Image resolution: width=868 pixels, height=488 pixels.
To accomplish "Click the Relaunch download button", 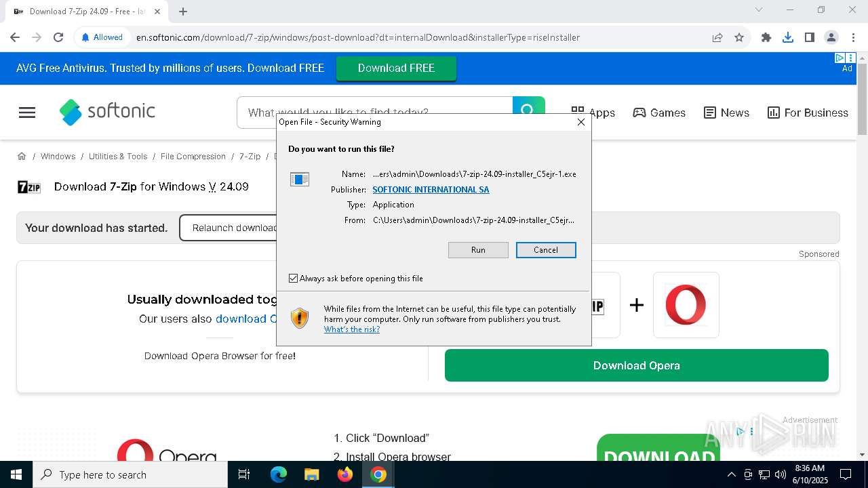I will point(229,228).
